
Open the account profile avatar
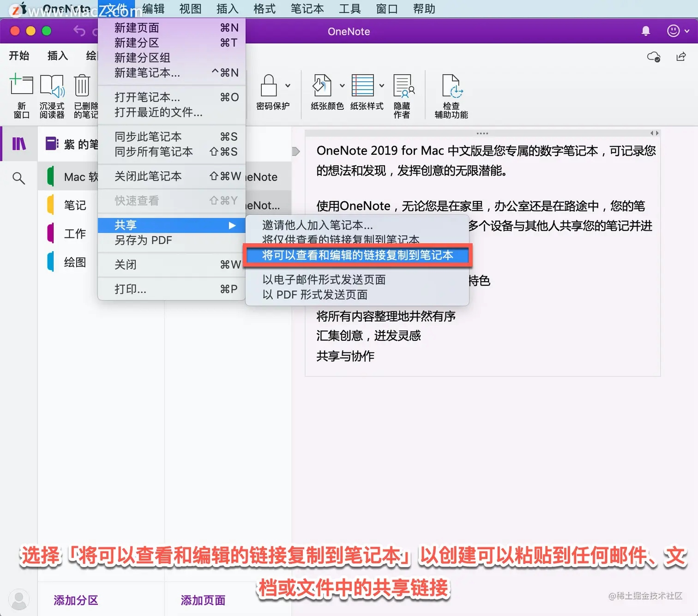tap(19, 600)
